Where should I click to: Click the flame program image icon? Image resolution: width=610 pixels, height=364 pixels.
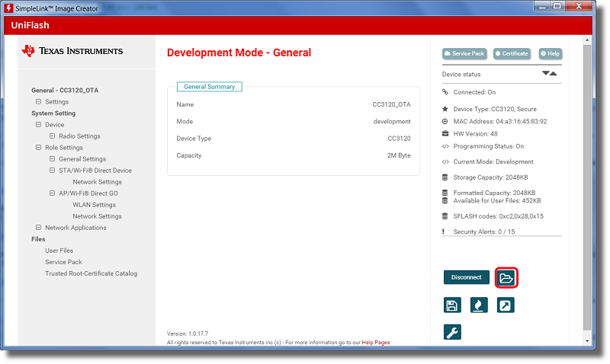479,305
